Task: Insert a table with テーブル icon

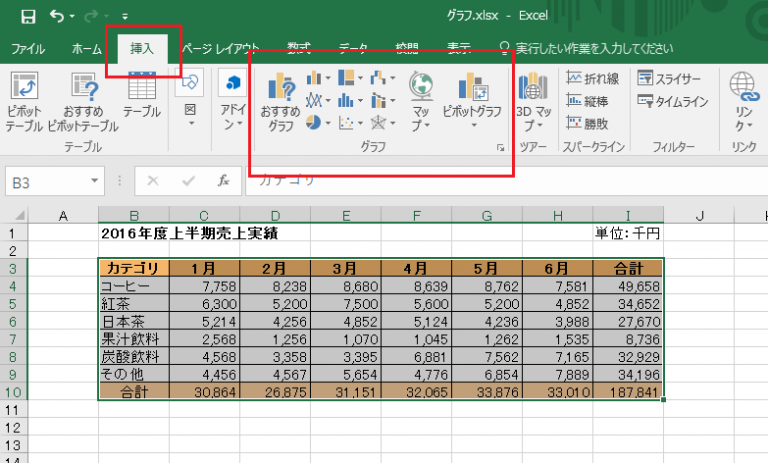Action: [141, 98]
